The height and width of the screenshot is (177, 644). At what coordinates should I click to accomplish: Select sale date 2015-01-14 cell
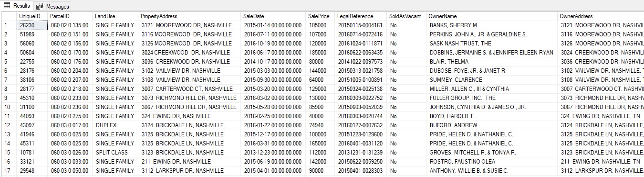pyautogui.click(x=273, y=25)
